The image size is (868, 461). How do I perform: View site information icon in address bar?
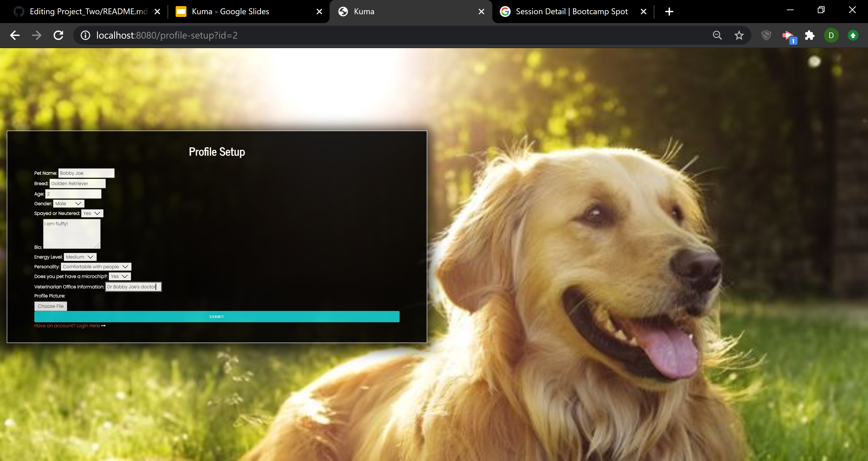coord(86,35)
